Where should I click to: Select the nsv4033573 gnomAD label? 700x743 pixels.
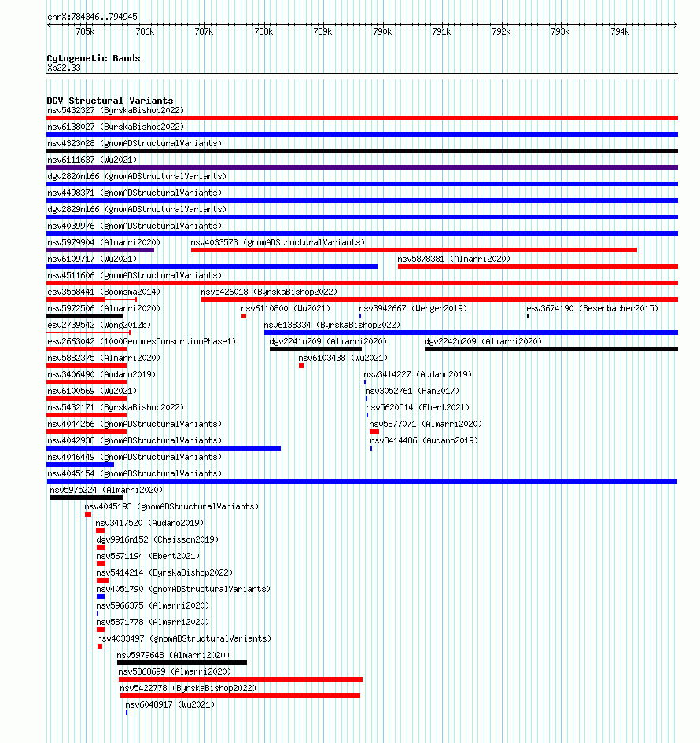click(x=278, y=243)
